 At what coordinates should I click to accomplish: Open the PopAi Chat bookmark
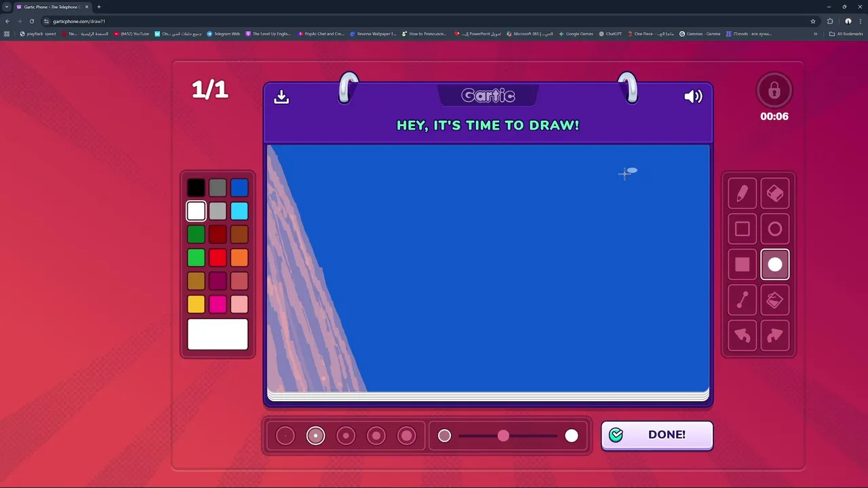click(322, 34)
